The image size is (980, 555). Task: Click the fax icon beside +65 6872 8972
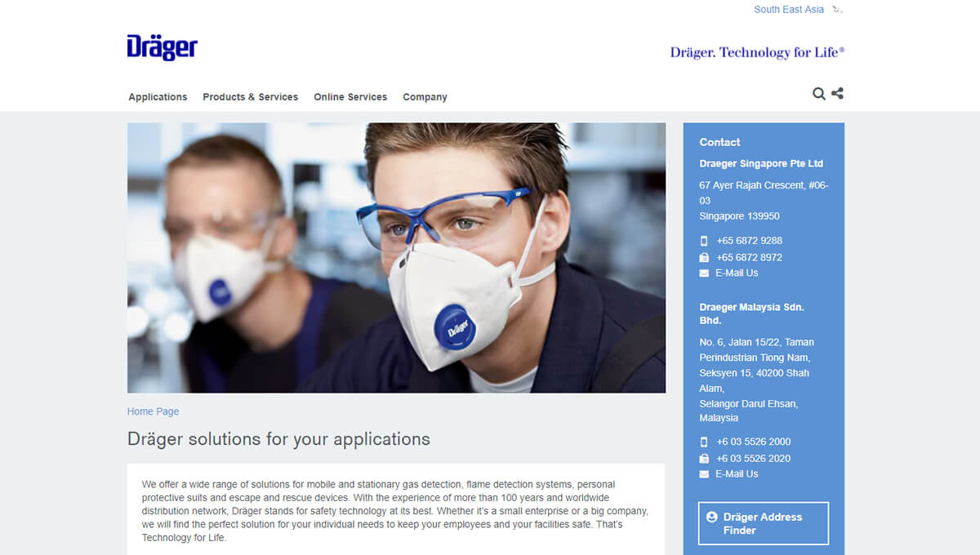click(x=704, y=257)
